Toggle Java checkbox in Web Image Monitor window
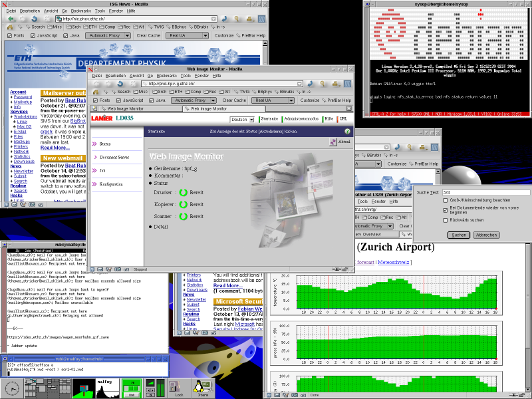The height and width of the screenshot is (399, 532). [152, 100]
